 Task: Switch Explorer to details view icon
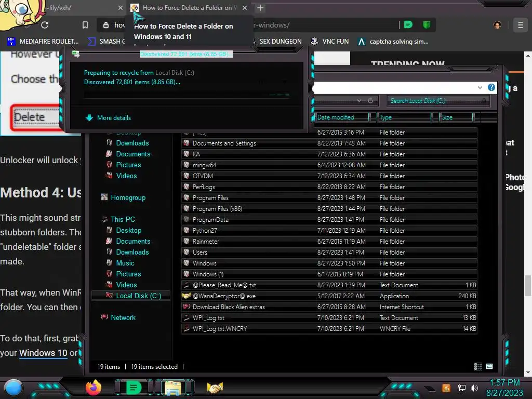tap(478, 366)
